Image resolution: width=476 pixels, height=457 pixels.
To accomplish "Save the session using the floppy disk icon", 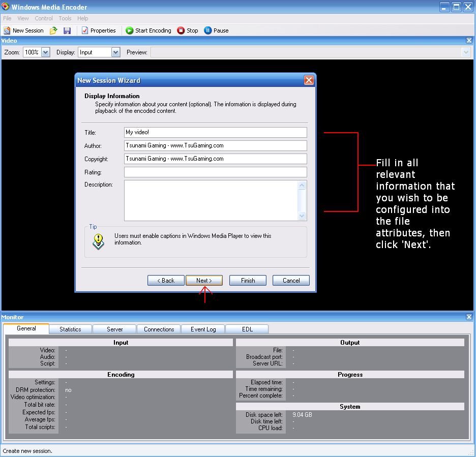I will (x=67, y=31).
